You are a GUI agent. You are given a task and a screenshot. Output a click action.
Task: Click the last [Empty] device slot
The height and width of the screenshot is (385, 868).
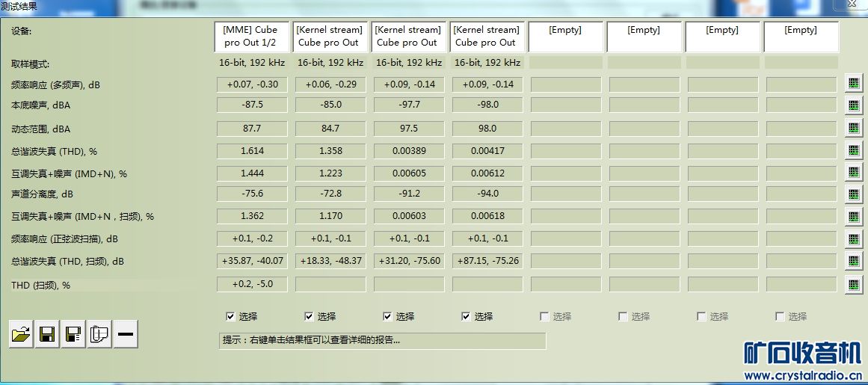[801, 37]
